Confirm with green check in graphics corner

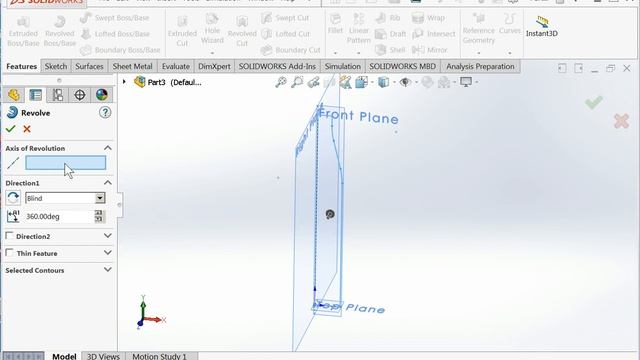594,102
